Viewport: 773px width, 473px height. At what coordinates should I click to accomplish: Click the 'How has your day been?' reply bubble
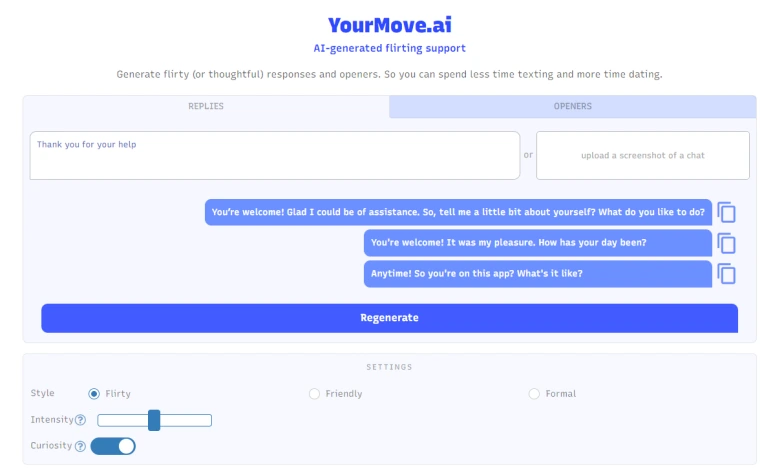538,243
